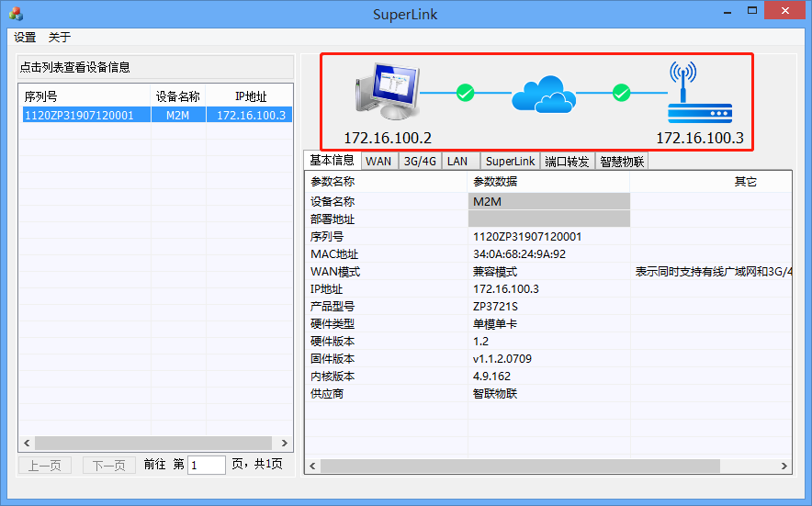Click the info table horizontal scrollbar thumb
Image resolution: width=812 pixels, height=506 pixels.
(520, 466)
